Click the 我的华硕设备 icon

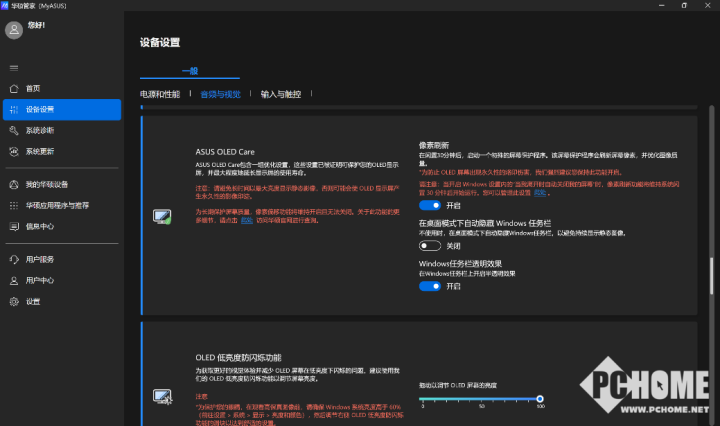[x=14, y=185]
